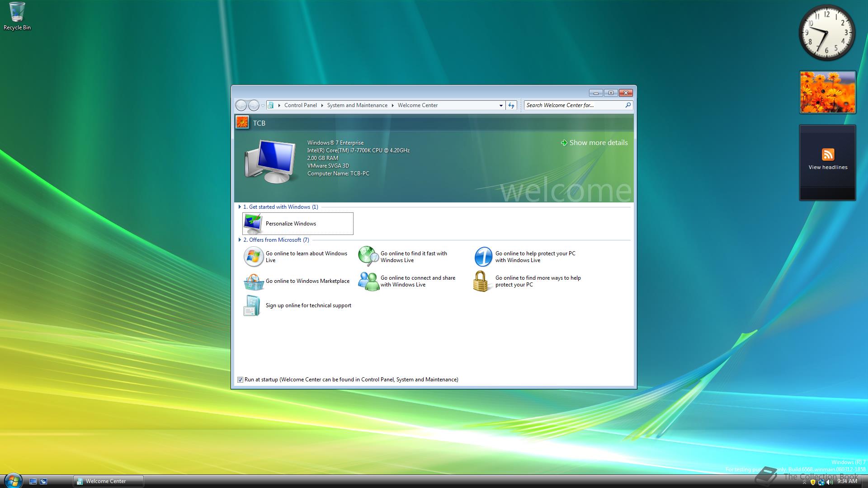
Task: Click the TCB user name text
Action: pos(259,123)
